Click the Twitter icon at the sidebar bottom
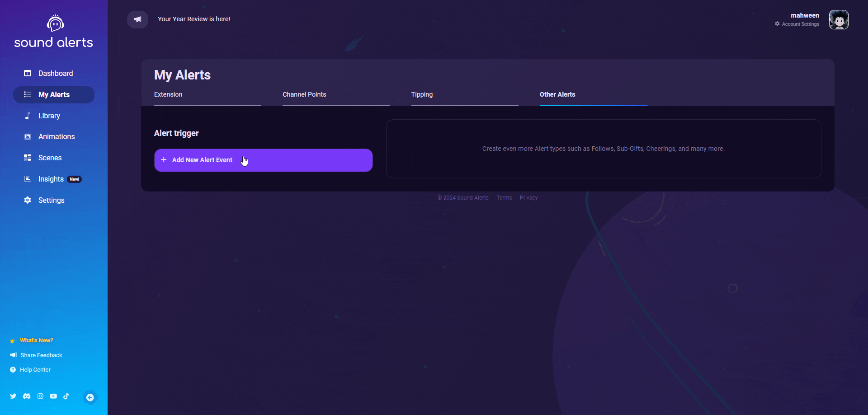868x415 pixels. click(x=14, y=396)
